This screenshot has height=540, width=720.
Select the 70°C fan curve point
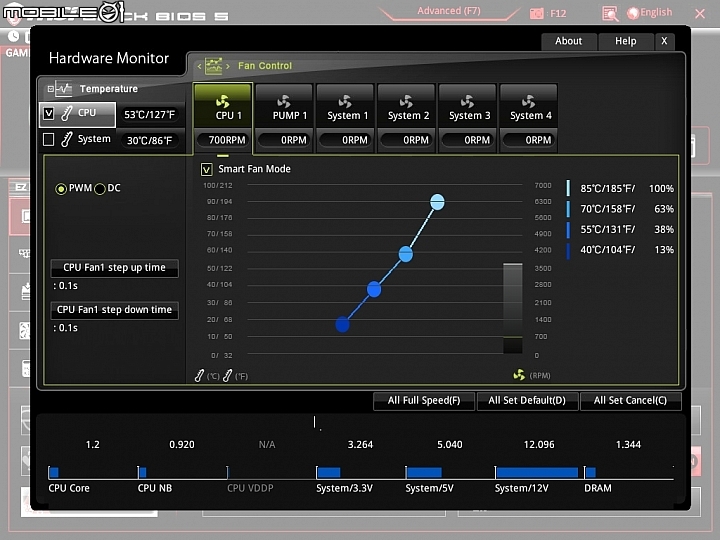405,254
